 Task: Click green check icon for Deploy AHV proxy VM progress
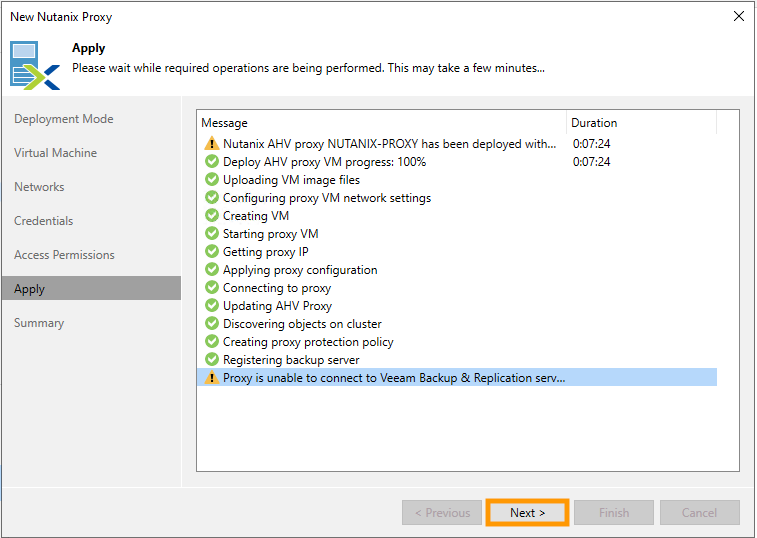(211, 161)
